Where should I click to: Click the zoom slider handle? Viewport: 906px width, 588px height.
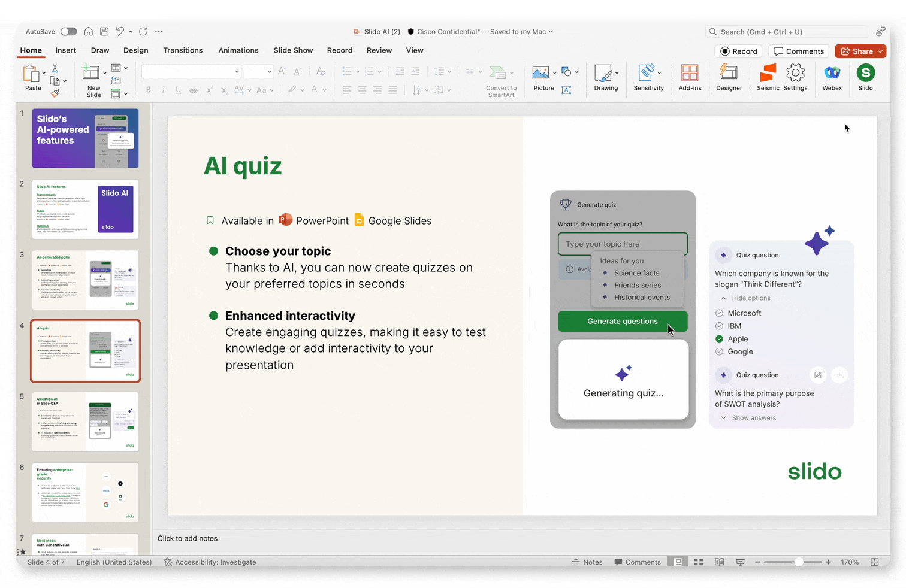(799, 562)
